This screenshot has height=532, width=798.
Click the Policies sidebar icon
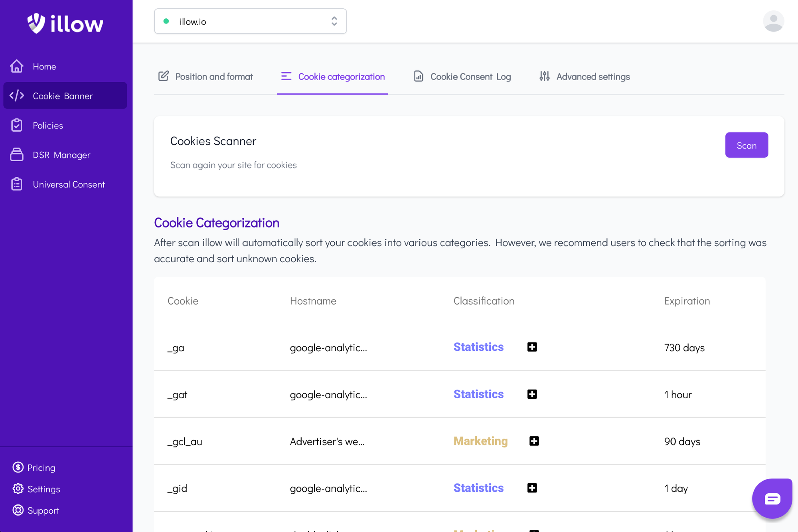pyautogui.click(x=16, y=125)
